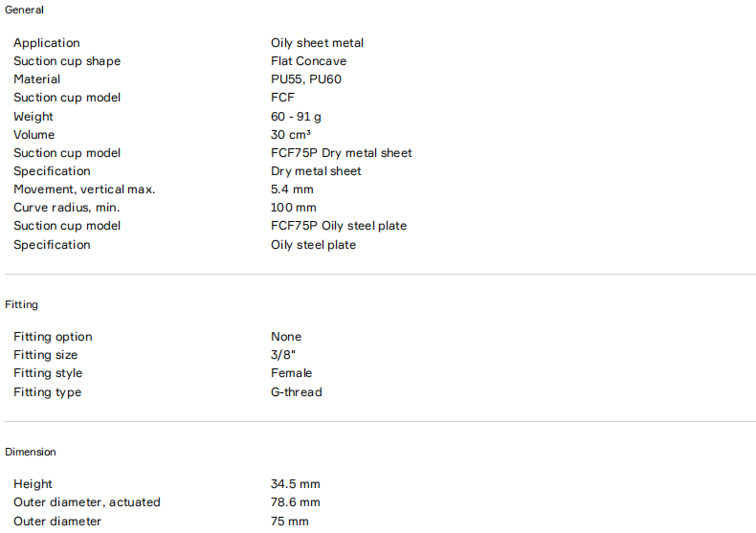The width and height of the screenshot is (756, 533).
Task: Select the 'Female' fitting style value
Action: tap(291, 373)
